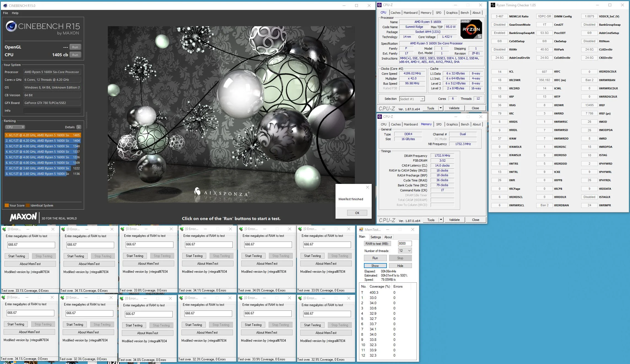Run the CPU benchmark in Cinebench
Screen dimensions: 630x364
click(75, 55)
